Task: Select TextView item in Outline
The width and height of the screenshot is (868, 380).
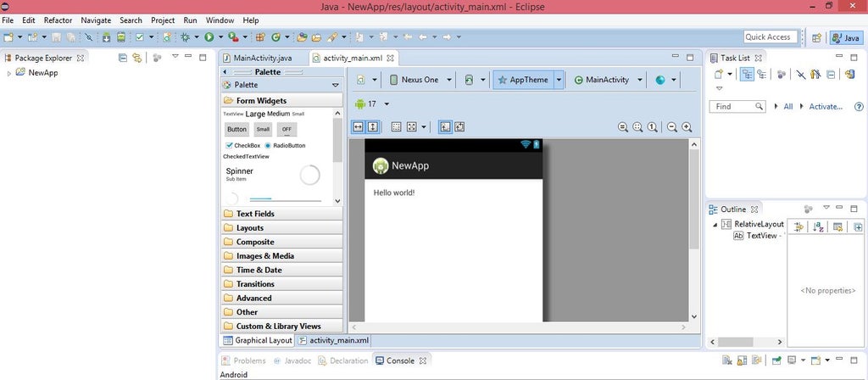Action: point(757,236)
